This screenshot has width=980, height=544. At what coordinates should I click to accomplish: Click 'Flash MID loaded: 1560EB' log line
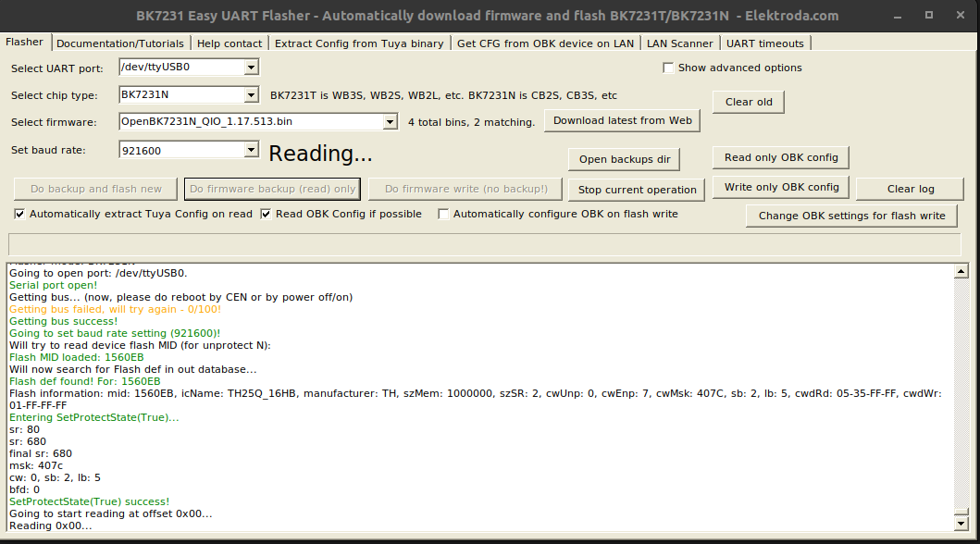76,357
